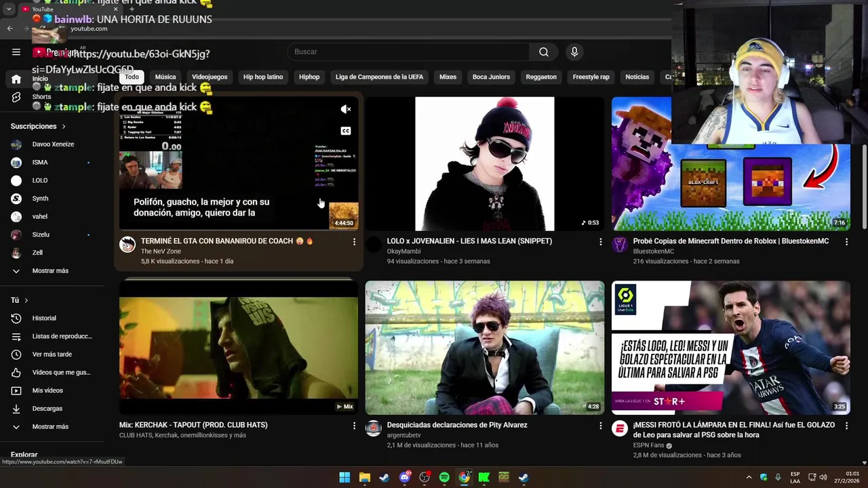Screen dimensions: 868x488
Task: Open the Tú section heading
Action: point(20,300)
